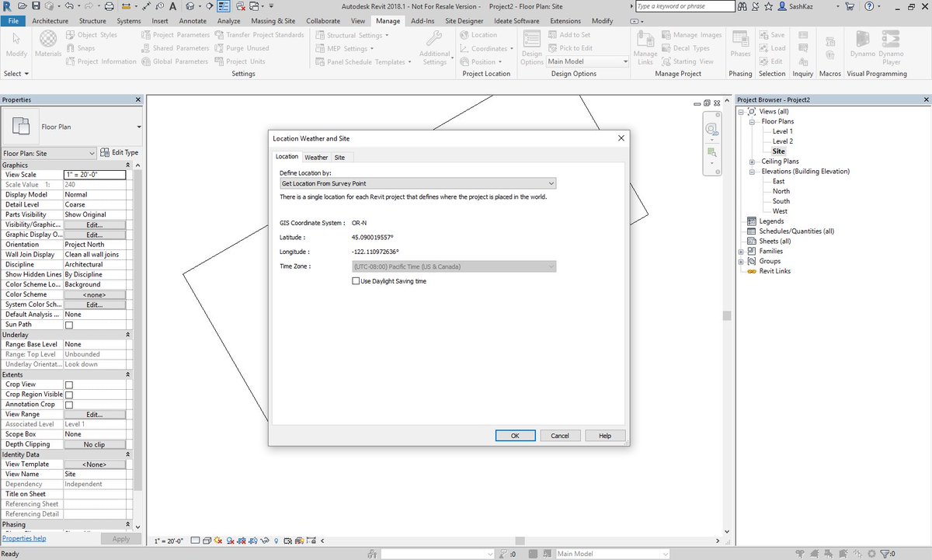Viewport: 932px width, 560px height.
Task: Open the Architecture ribbon tab
Action: [50, 21]
